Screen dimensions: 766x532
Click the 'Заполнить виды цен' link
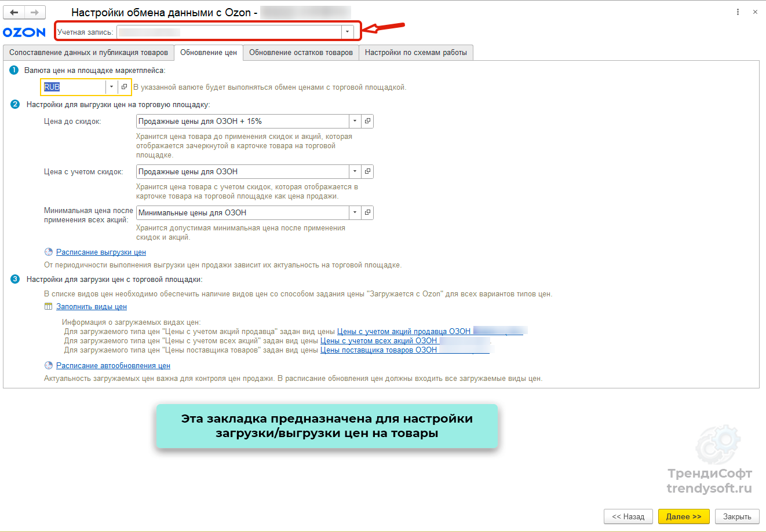[92, 307]
